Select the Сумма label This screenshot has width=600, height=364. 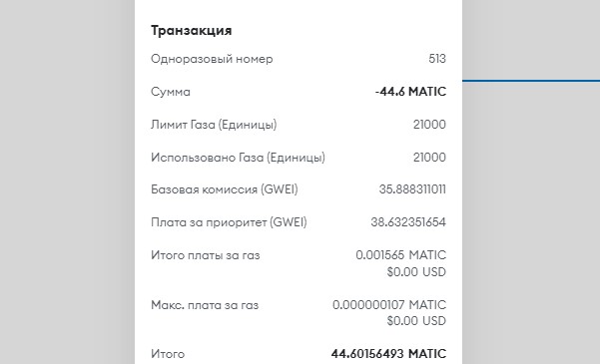click(x=171, y=92)
